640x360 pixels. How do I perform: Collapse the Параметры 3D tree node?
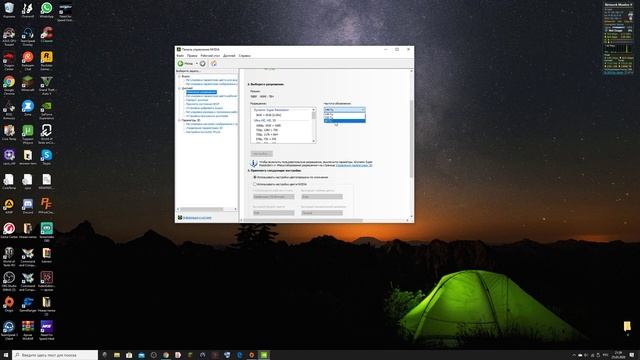[x=179, y=120]
